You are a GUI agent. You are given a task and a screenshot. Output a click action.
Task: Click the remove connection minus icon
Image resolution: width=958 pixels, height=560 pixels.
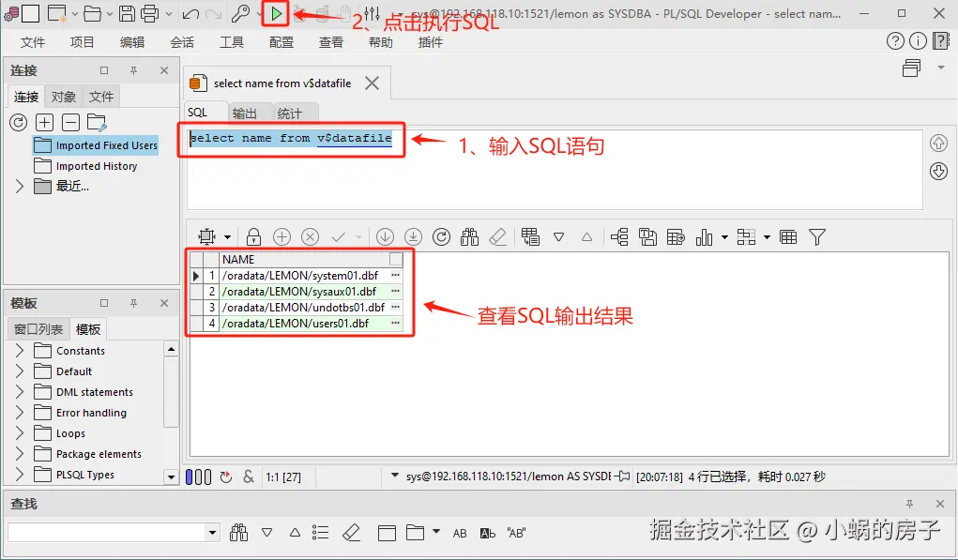pyautogui.click(x=71, y=123)
